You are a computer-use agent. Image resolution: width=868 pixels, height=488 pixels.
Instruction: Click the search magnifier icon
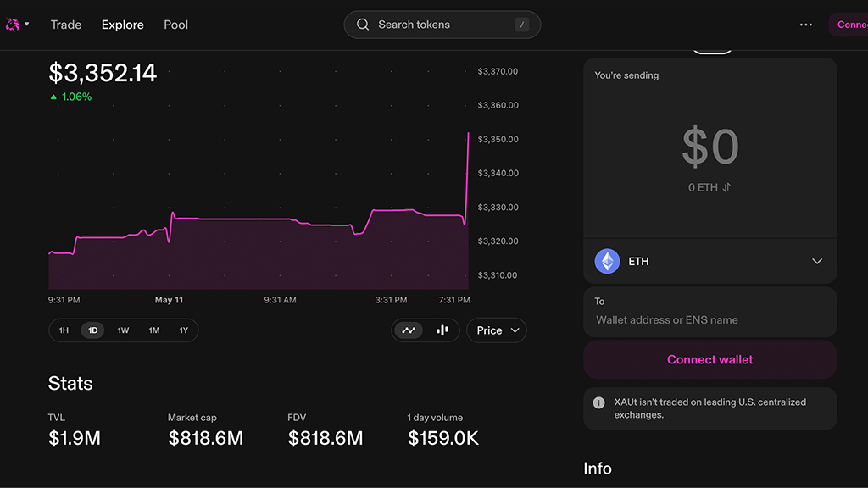click(x=363, y=25)
